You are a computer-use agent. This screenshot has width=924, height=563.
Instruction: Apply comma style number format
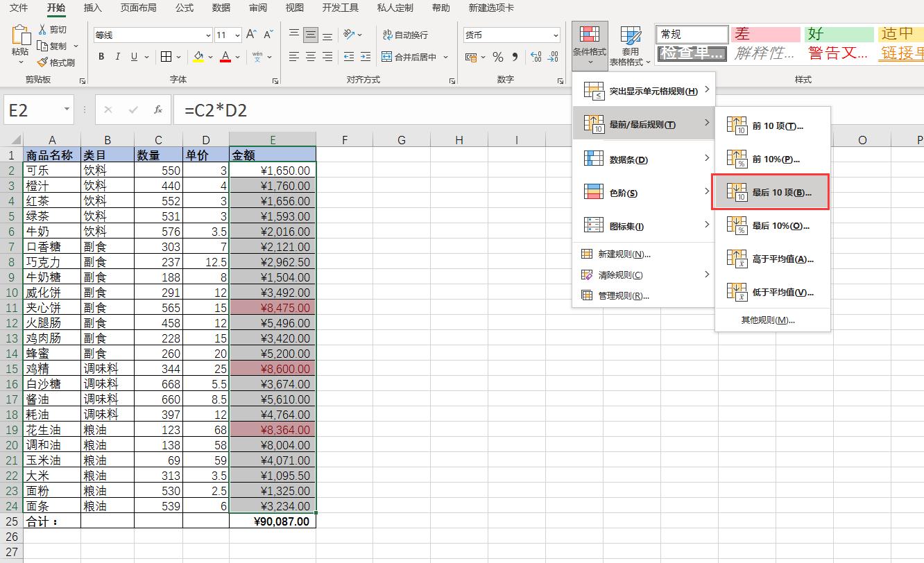click(x=515, y=57)
